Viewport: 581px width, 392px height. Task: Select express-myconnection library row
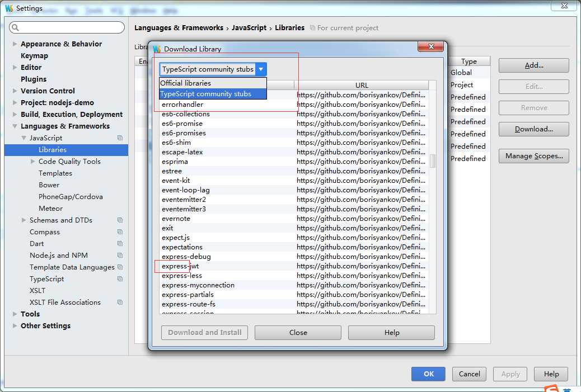tap(293, 285)
